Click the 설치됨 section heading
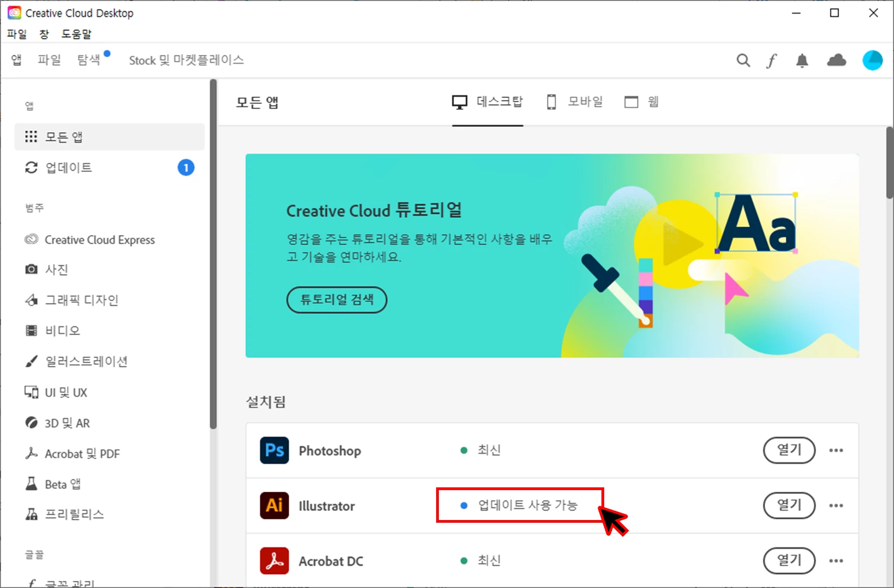894x588 pixels. coord(266,402)
